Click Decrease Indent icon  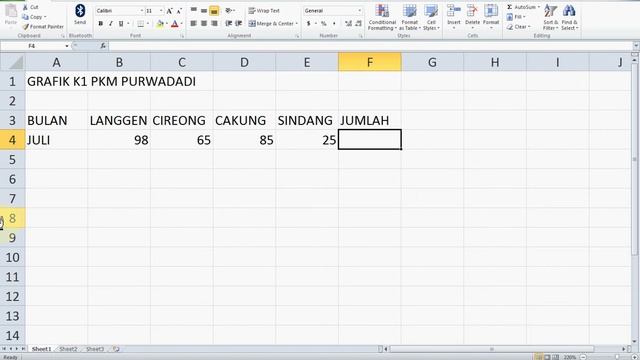(229, 24)
